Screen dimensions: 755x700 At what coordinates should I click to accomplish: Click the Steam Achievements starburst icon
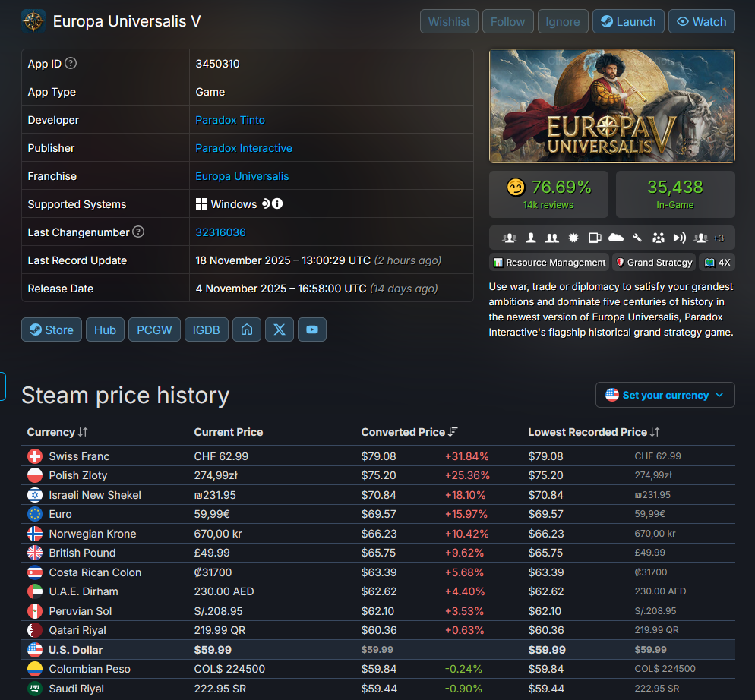573,238
